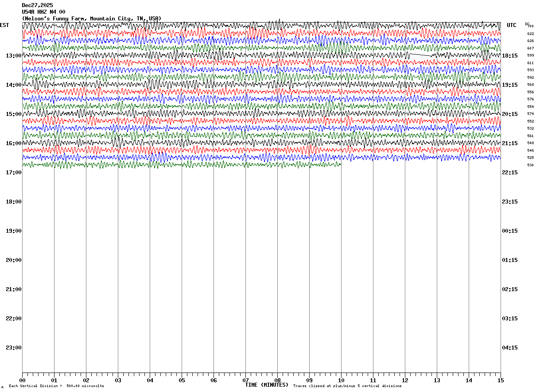Click the DC offset value "530"
This screenshot has height=392, width=536.
530,165
